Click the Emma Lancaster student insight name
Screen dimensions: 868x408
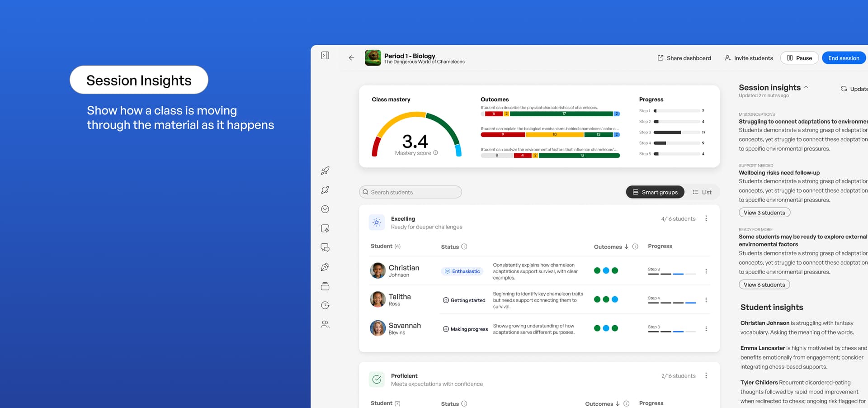762,348
